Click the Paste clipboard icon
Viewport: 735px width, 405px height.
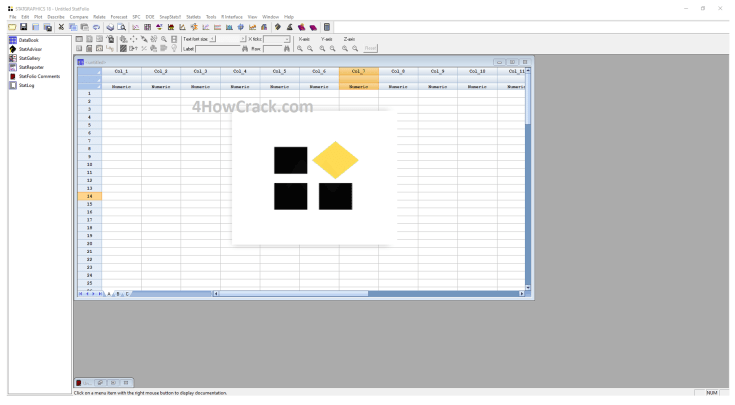click(84, 27)
